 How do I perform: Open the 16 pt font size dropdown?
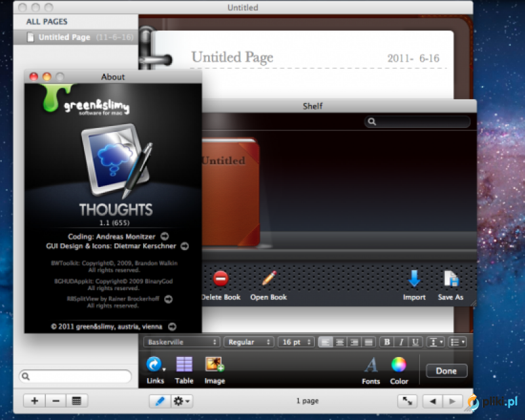tap(296, 342)
